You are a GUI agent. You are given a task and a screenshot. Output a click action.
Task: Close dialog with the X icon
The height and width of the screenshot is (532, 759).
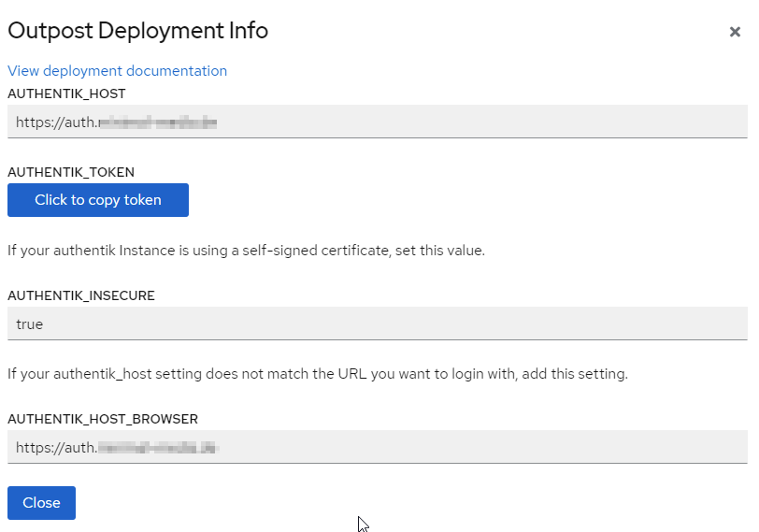click(735, 32)
